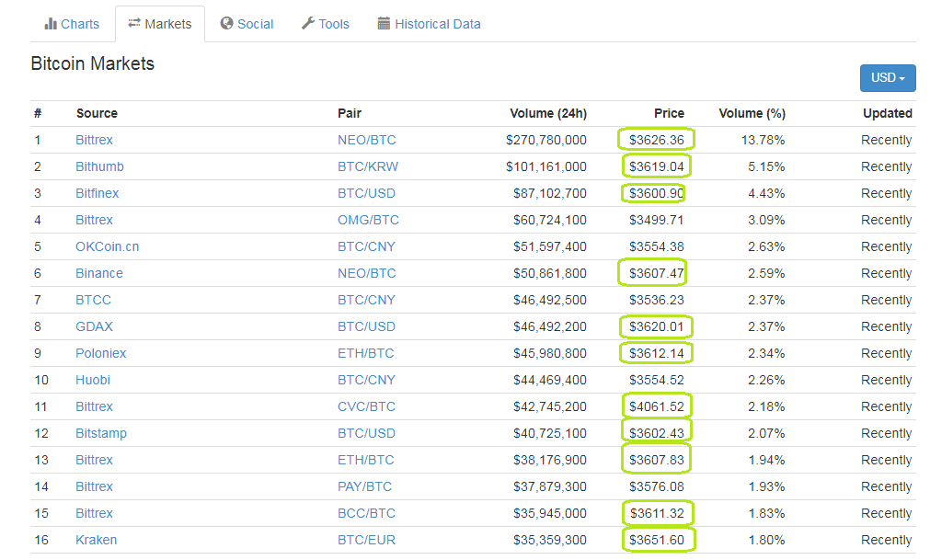This screenshot has width=930, height=560.
Task: Click the $4061.52 price cell
Action: pyautogui.click(x=656, y=406)
